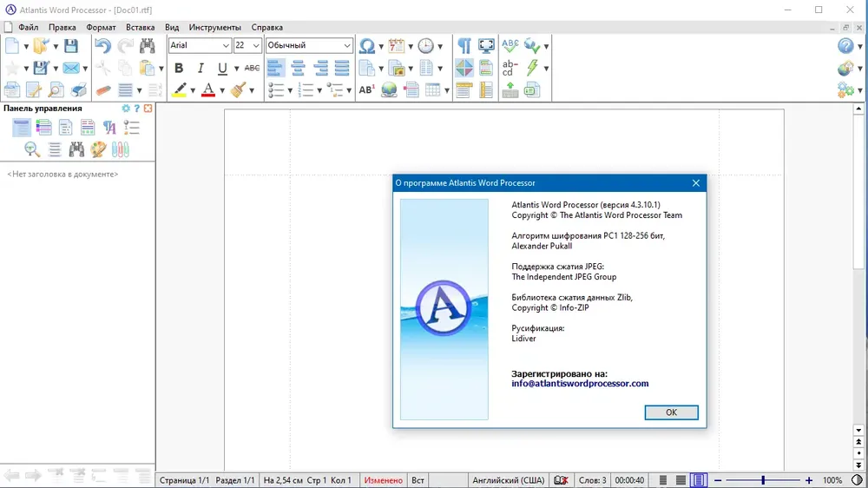The image size is (868, 488).
Task: Click the Help question mark icon
Action: 845,46
